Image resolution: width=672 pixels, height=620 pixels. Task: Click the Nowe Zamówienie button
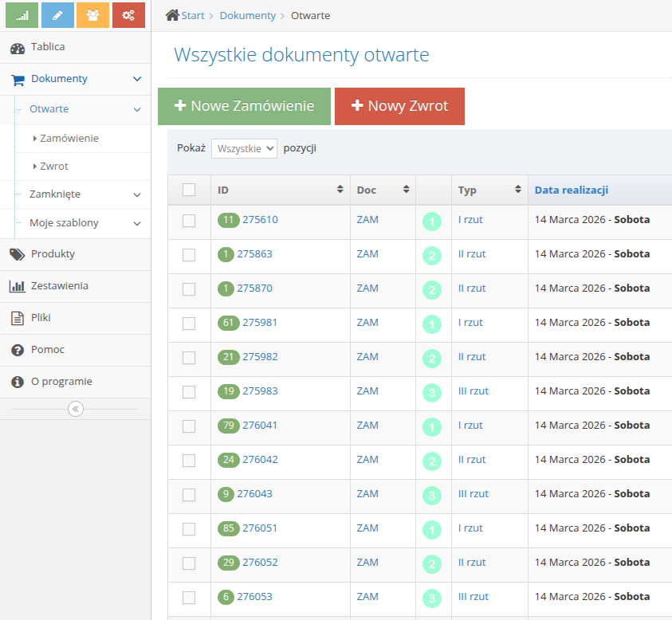[244, 106]
